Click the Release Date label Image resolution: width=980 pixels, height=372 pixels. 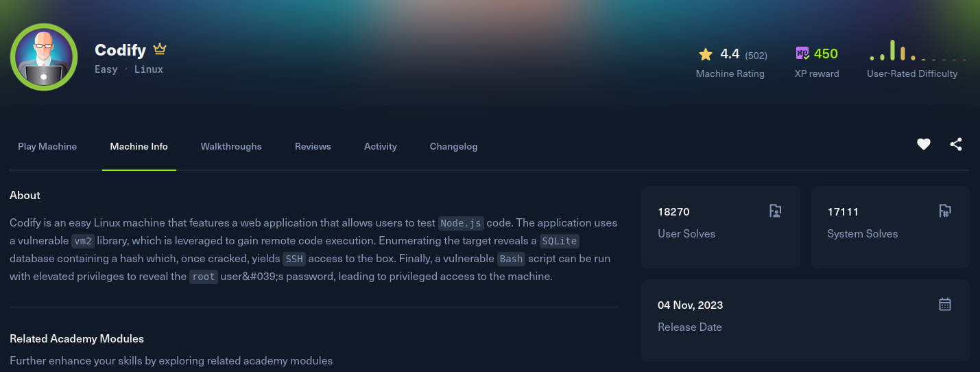690,327
